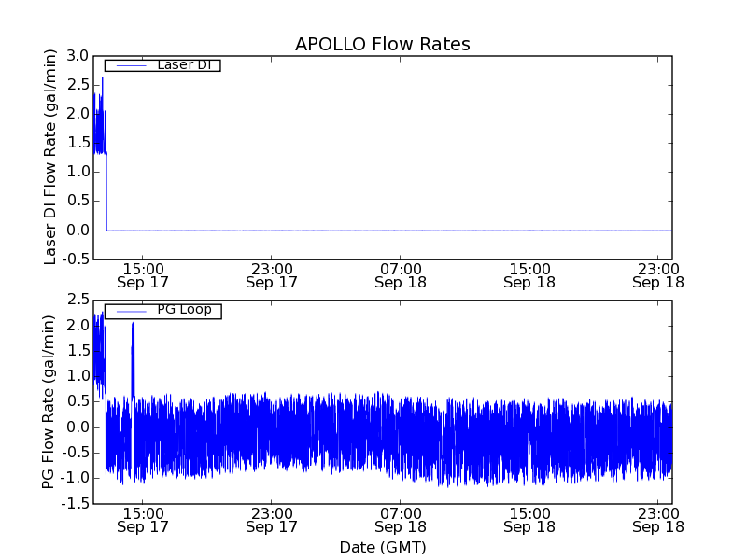Click the APOLLO Flow Rates chart title
This screenshot has height=560, width=747.
coord(383,44)
